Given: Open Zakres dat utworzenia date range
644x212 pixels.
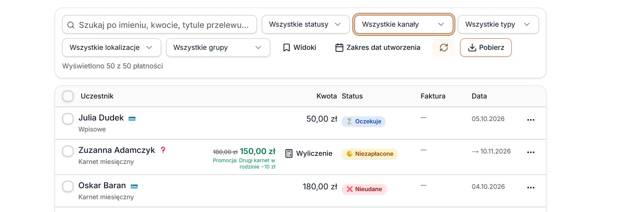Looking at the screenshot, I should 378,47.
